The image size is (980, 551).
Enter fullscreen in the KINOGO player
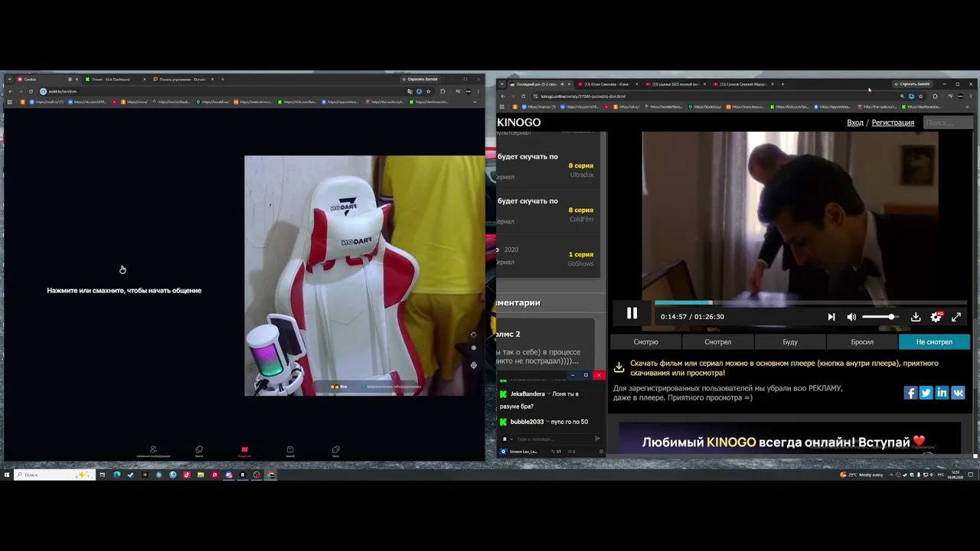956,317
